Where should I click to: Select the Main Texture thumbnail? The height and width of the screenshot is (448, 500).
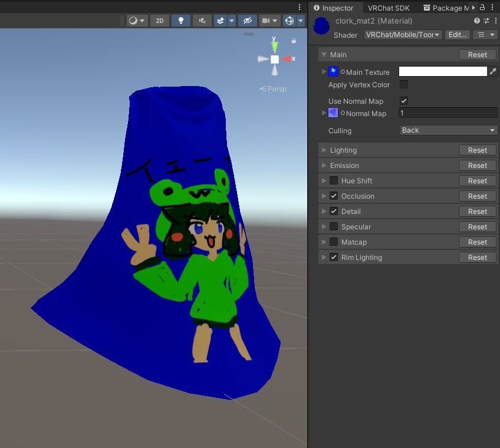point(333,71)
